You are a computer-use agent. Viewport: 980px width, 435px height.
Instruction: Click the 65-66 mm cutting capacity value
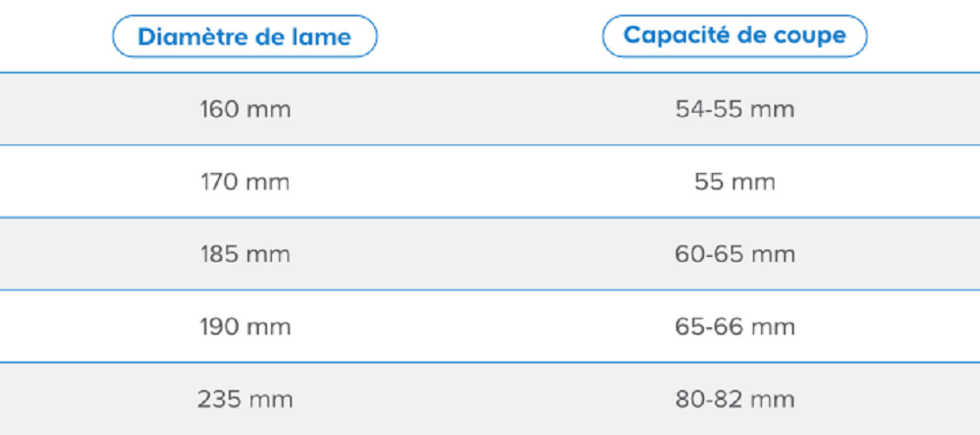[x=735, y=326]
